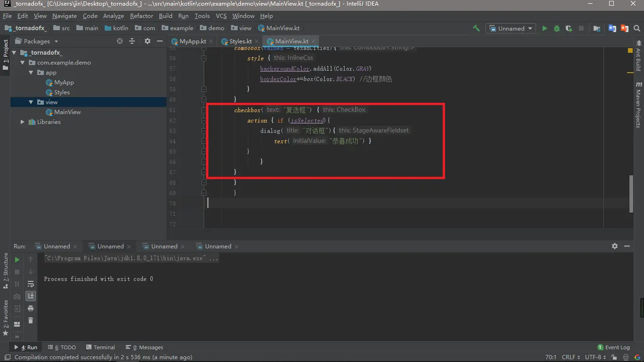Toggle the Event Log tool window
Screen dimensions: 644x362
click(x=613, y=347)
